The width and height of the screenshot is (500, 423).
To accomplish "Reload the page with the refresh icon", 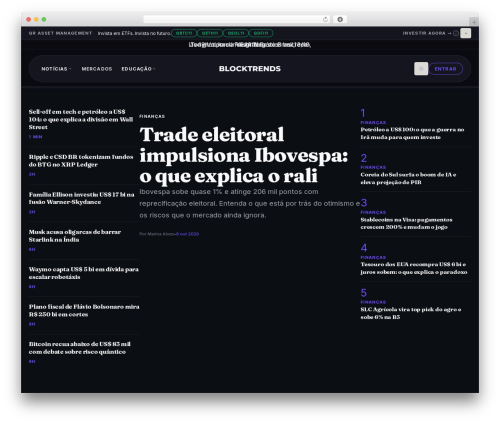I will [325, 20].
